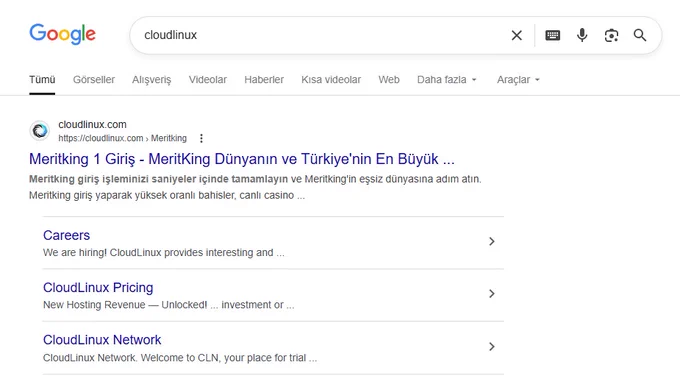680x376 pixels.
Task: Switch to the Görseller tab
Action: click(x=94, y=80)
